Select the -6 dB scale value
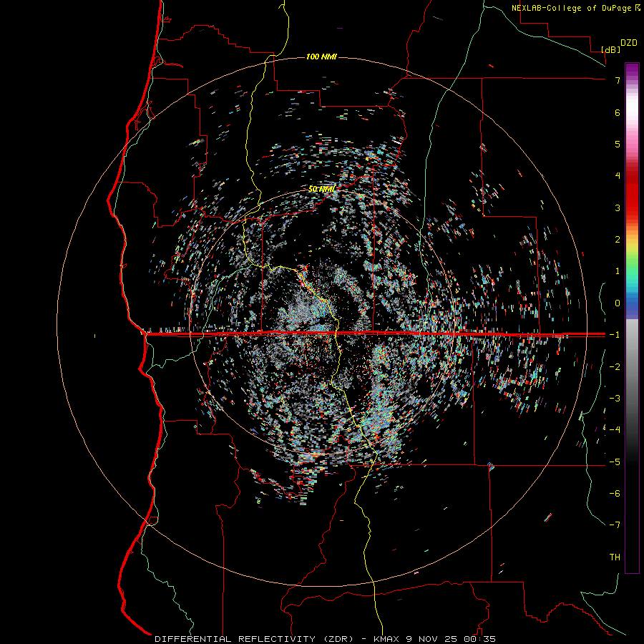 pyautogui.click(x=615, y=493)
